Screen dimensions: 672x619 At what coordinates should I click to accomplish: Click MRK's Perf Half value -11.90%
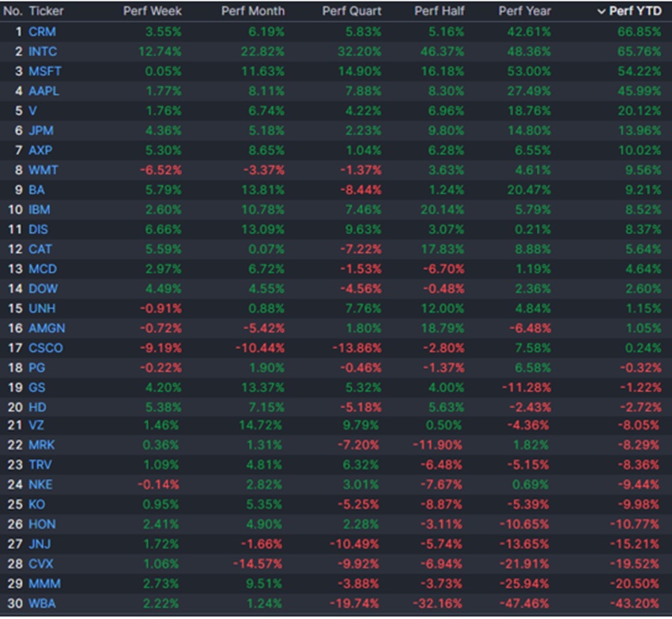(x=437, y=445)
